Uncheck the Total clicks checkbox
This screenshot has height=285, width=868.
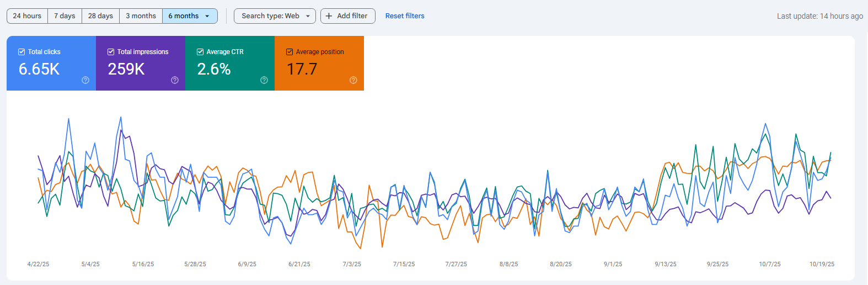click(x=22, y=52)
